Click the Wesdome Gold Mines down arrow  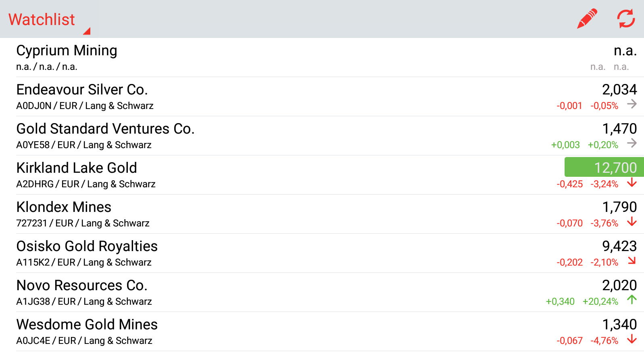click(x=632, y=339)
